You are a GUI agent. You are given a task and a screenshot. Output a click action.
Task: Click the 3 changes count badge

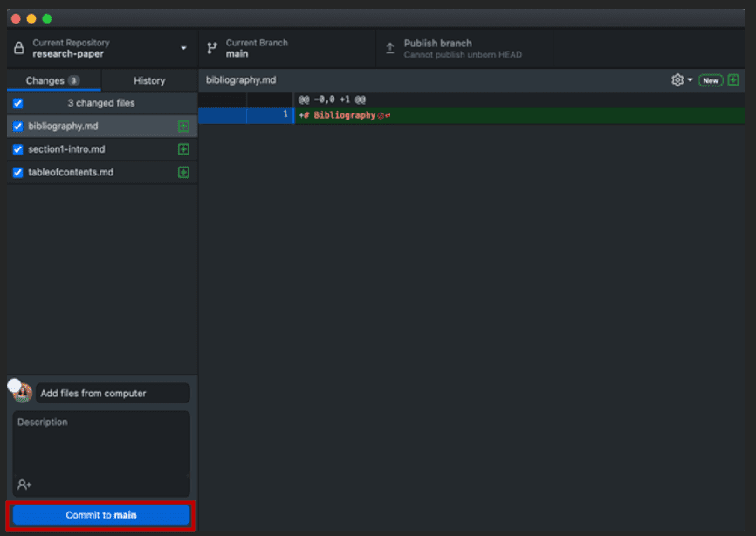coord(73,80)
